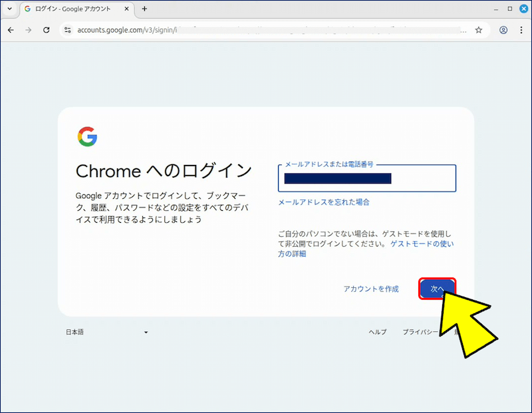
Task: Open the 日本語 language dropdown
Action: [x=106, y=332]
